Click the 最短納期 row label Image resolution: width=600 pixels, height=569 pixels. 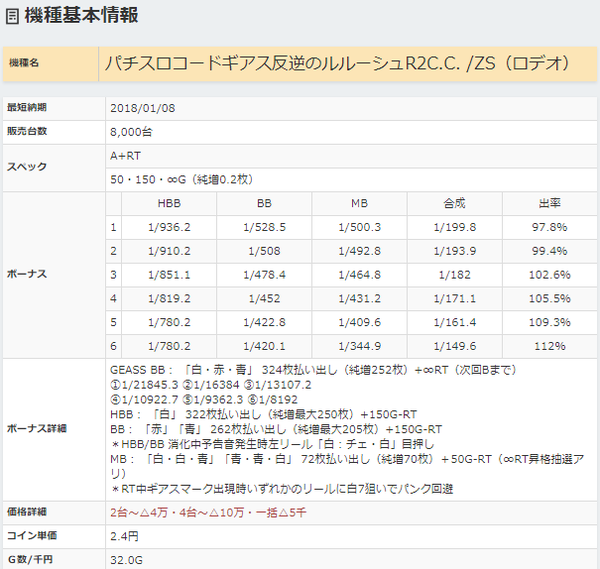click(x=27, y=108)
